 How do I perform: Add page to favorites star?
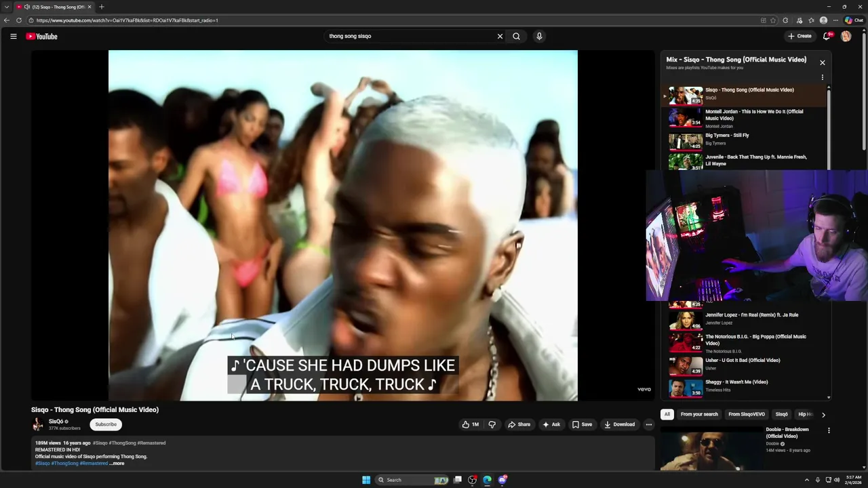[773, 20]
